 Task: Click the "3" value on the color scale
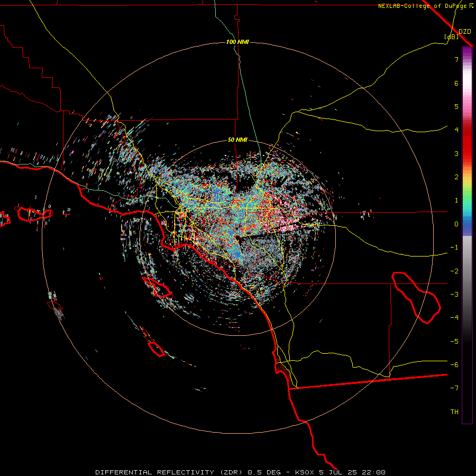tap(456, 153)
